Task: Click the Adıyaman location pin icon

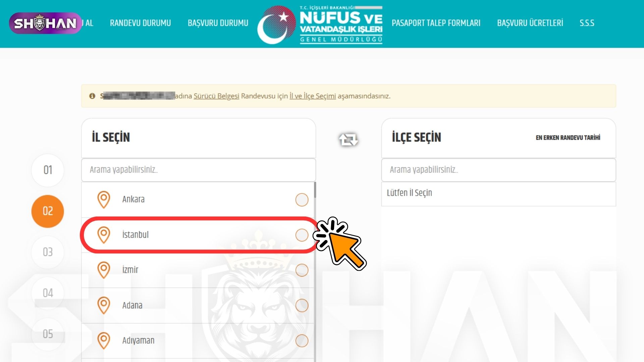Action: click(104, 341)
